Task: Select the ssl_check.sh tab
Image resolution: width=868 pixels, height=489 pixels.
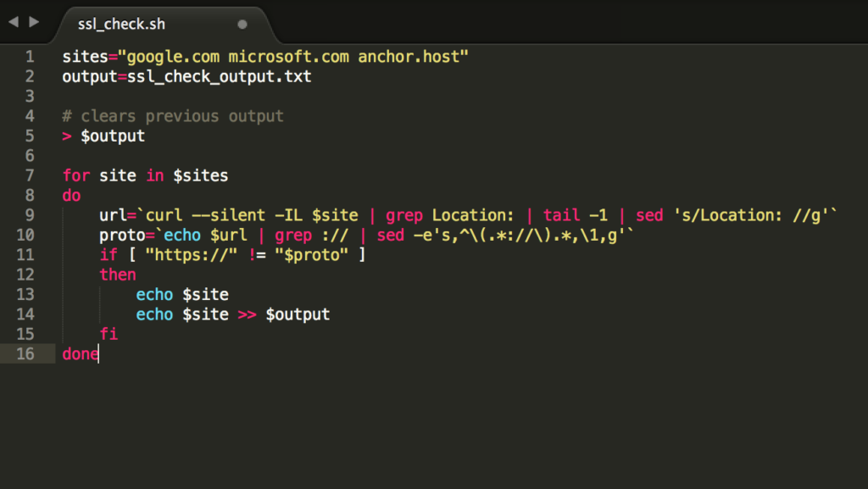Action: click(x=121, y=24)
